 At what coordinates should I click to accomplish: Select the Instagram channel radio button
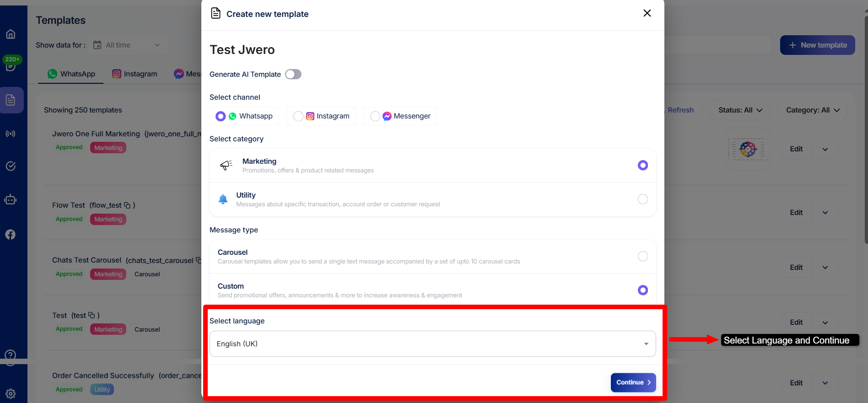(x=298, y=116)
